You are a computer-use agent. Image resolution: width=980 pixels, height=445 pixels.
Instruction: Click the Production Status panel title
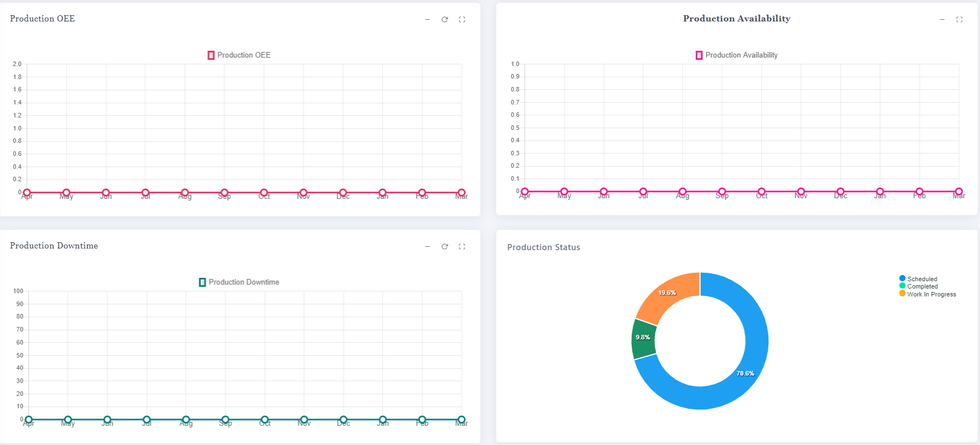(544, 247)
